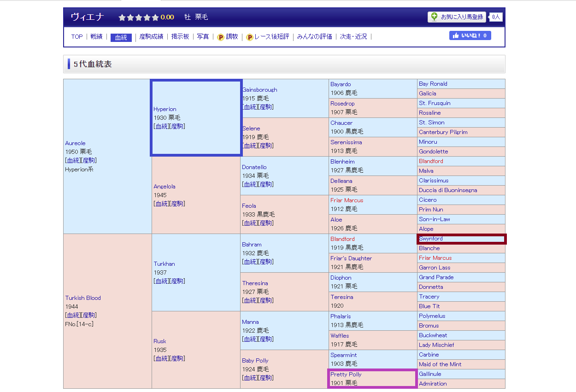Viewport: 576px width, 392px height.
Task: Open the TOP tab
Action: point(77,36)
